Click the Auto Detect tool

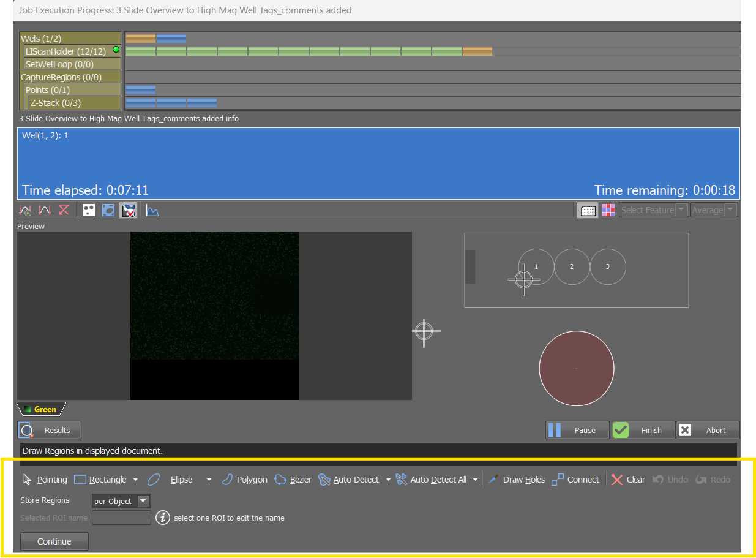click(349, 480)
